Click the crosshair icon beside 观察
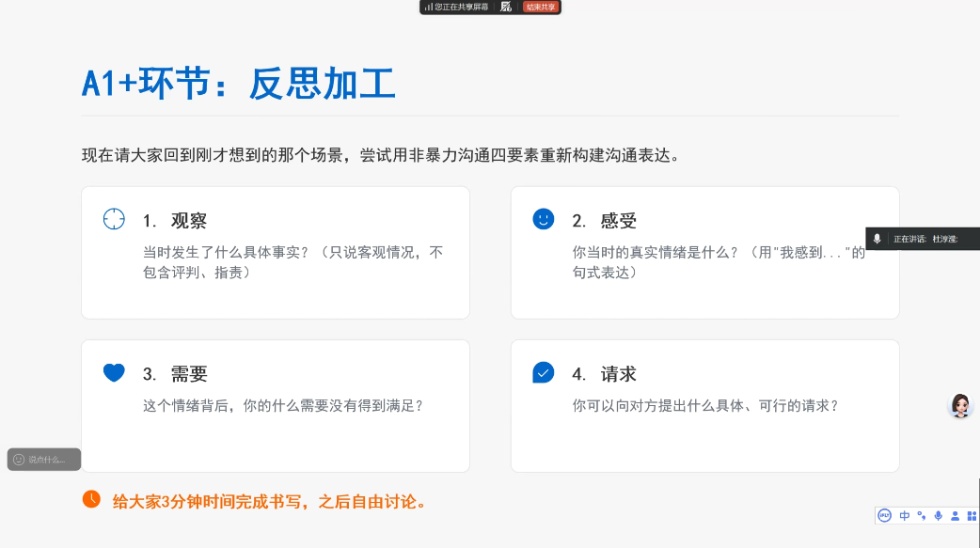The height and width of the screenshot is (548, 980). [114, 219]
